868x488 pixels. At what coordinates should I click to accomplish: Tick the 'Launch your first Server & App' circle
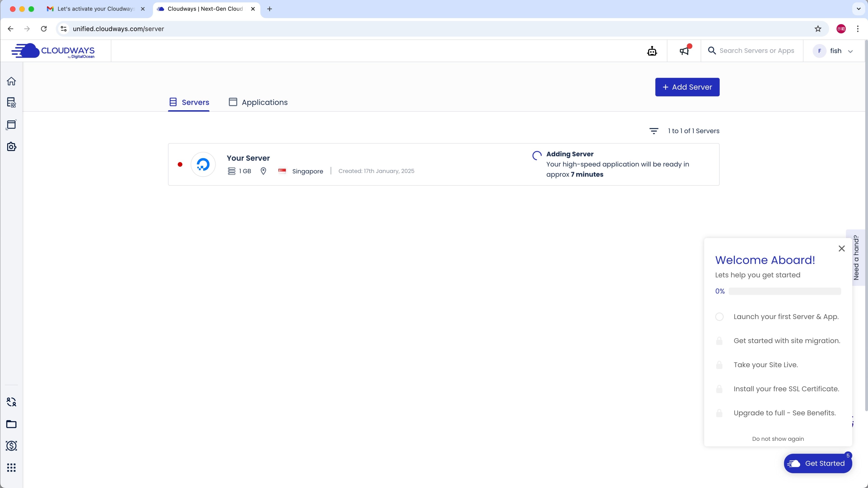coord(719,317)
